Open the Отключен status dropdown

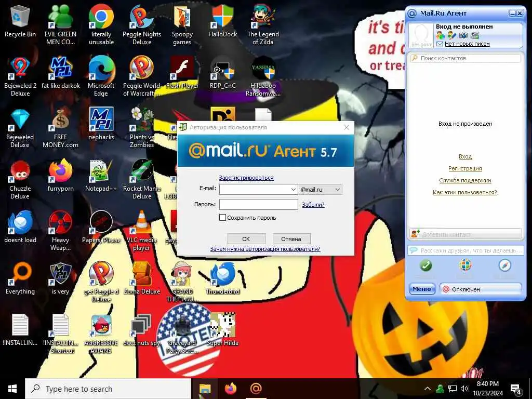pos(481,289)
